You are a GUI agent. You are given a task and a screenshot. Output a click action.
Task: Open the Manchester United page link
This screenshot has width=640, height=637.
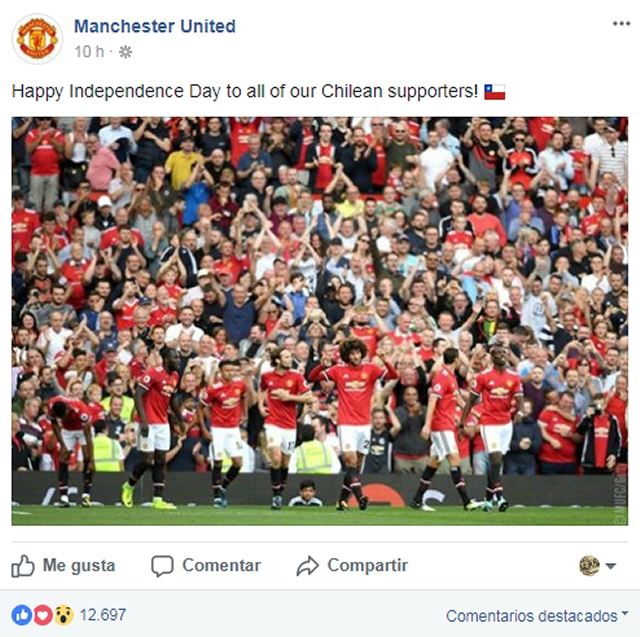155,27
